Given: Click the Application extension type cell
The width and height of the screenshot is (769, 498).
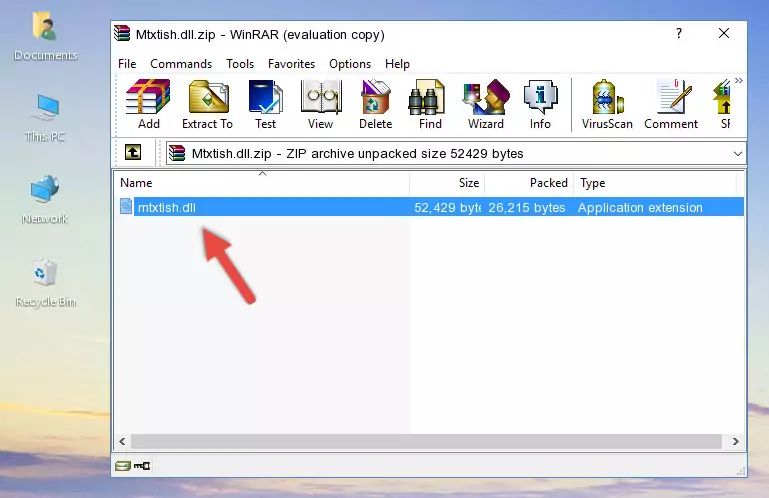Looking at the screenshot, I should [x=640, y=208].
